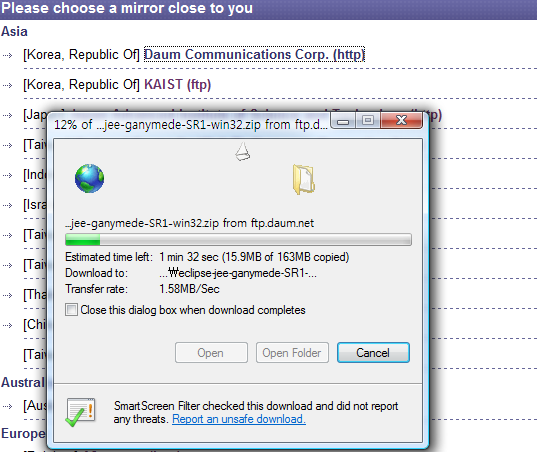Click the yellow folder icon in dialog

(303, 179)
